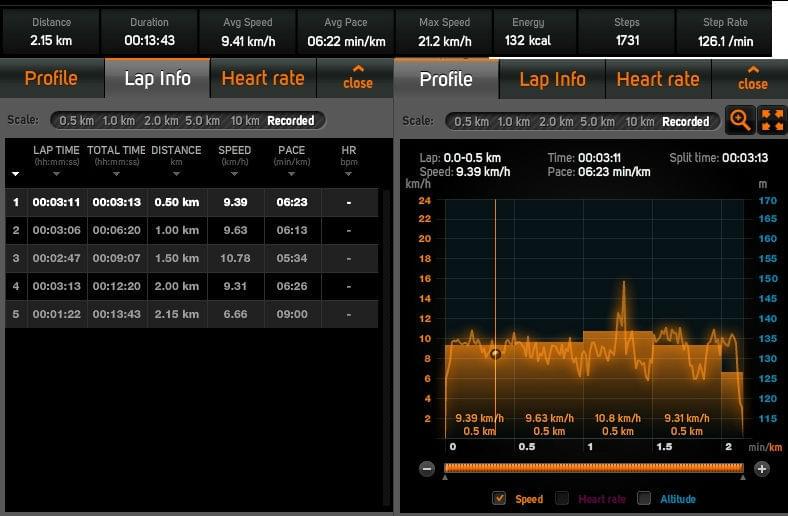Uncheck the Speed checkbox
The height and width of the screenshot is (516, 788).
click(x=499, y=498)
